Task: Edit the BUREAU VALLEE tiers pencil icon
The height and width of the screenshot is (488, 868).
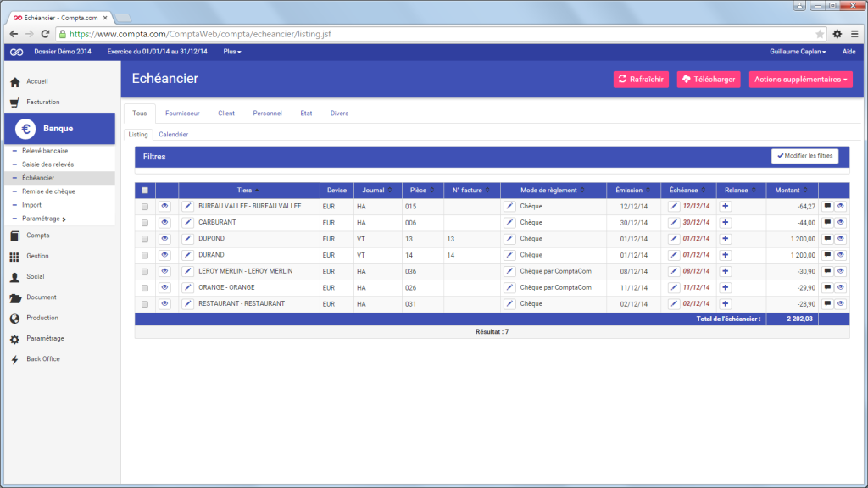Action: click(x=187, y=207)
